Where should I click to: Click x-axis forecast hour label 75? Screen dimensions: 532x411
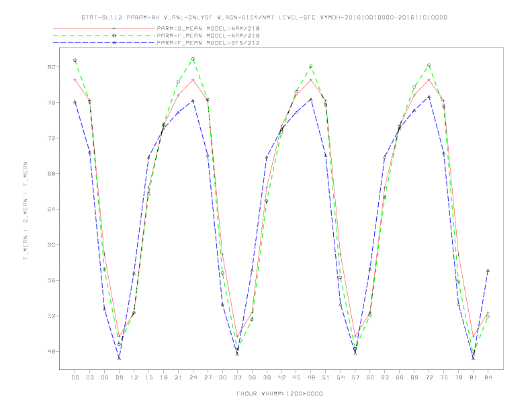(x=444, y=377)
